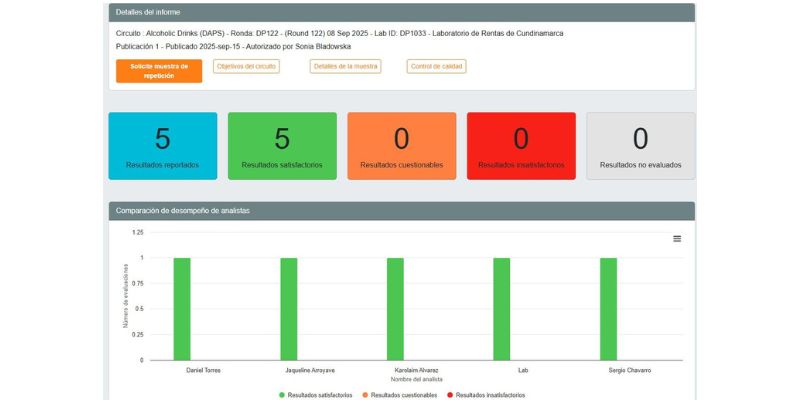800x400 pixels.
Task: Select the blue 'Resultados reportados' card
Action: [x=162, y=146]
